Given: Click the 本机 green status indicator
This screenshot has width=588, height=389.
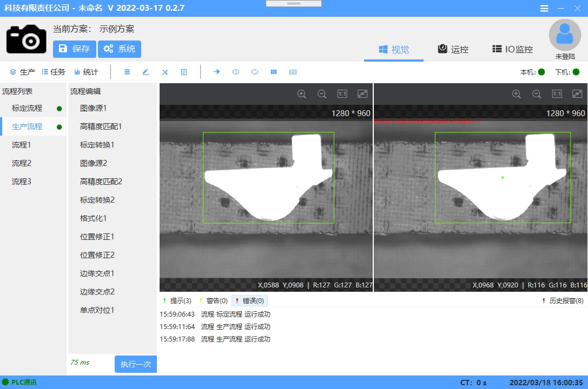Looking at the screenshot, I should [x=541, y=72].
